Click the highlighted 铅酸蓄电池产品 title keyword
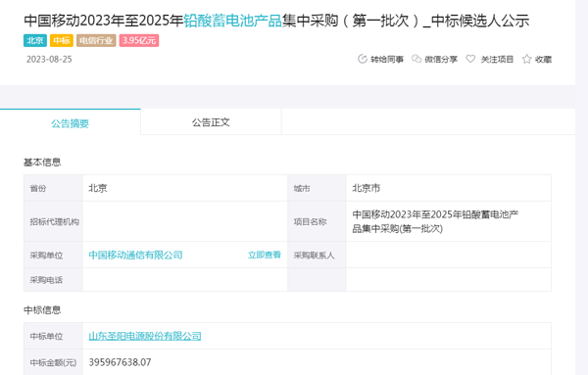 click(x=232, y=21)
